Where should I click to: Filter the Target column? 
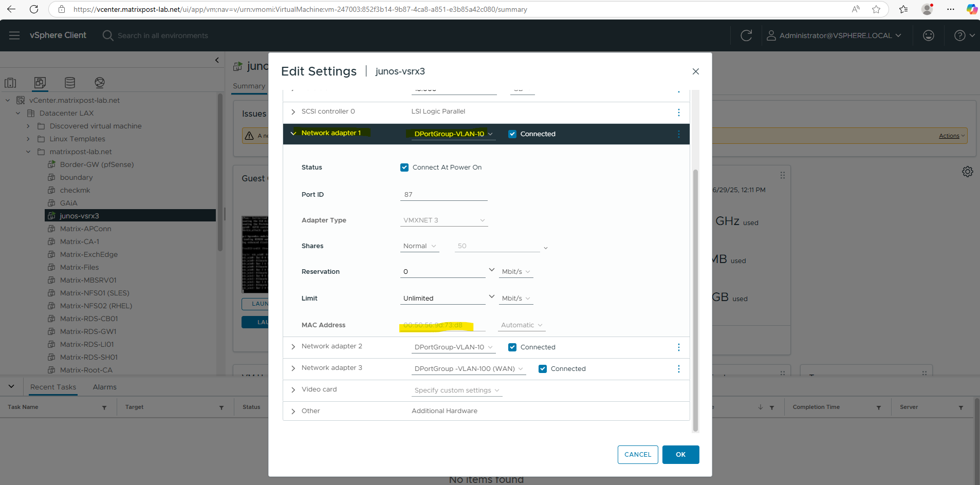pos(221,407)
